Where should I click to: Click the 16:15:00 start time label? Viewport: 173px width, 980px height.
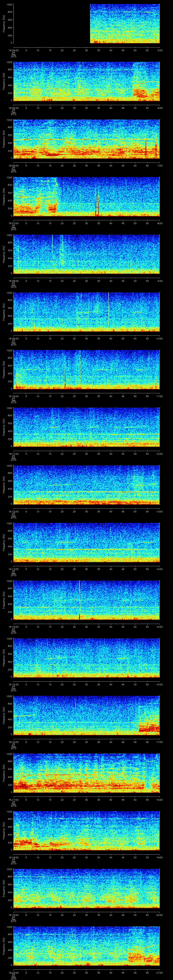click(13, 684)
